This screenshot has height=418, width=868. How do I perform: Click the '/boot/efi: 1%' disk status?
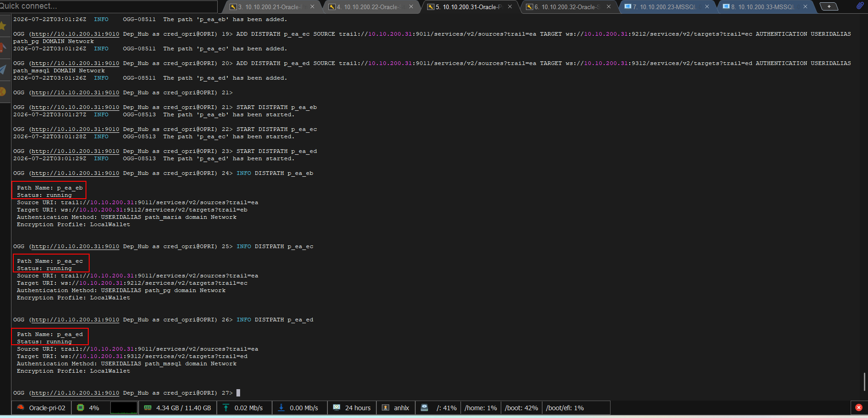pos(565,408)
